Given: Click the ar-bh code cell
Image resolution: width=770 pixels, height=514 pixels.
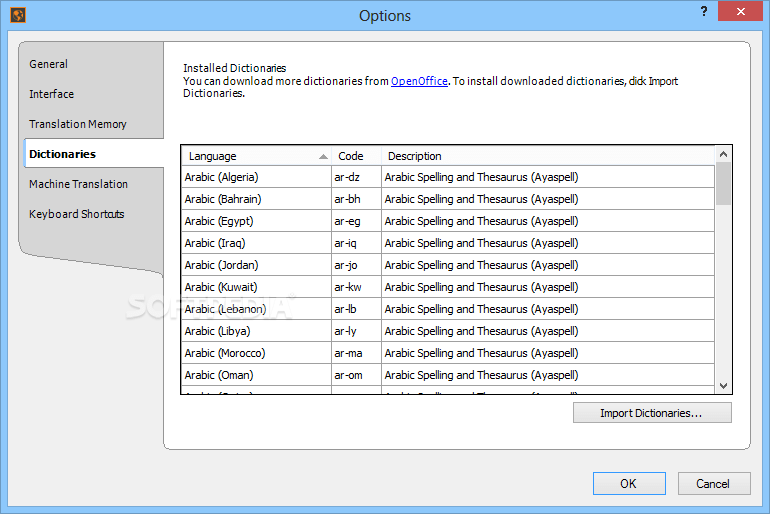Looking at the screenshot, I should [357, 199].
